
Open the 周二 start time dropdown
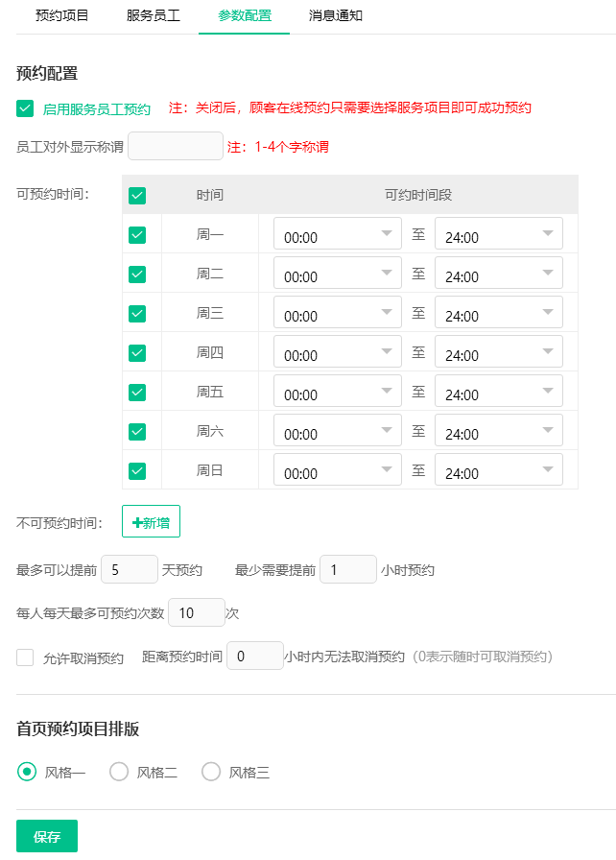click(338, 273)
